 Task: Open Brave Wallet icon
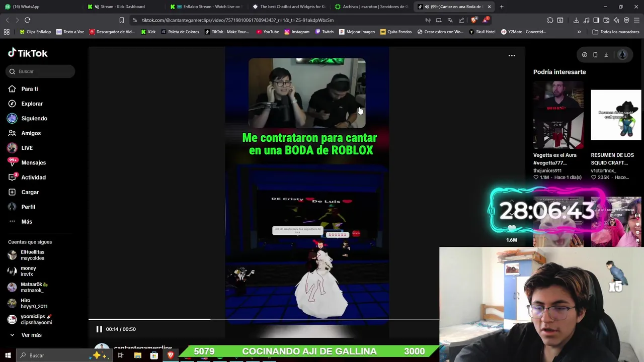point(606,20)
